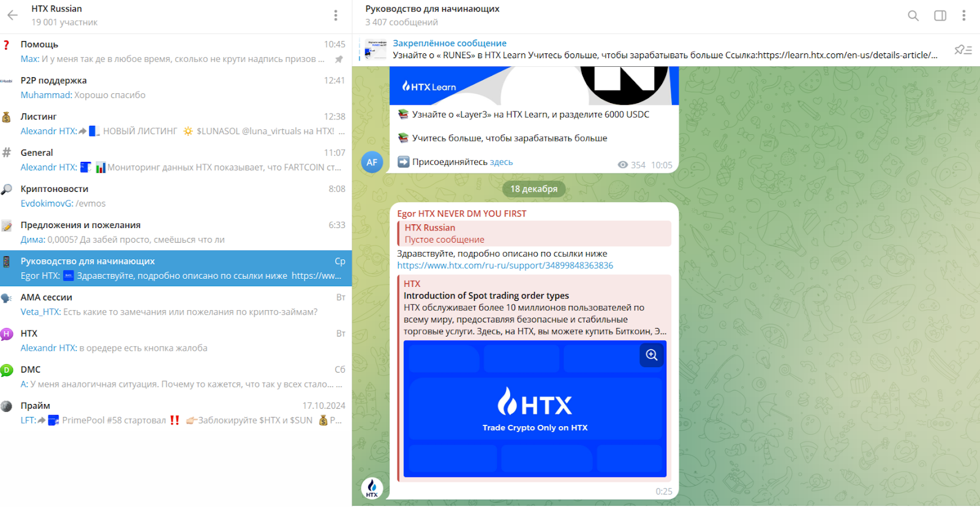Click the chat title Руководство для начинающих
This screenshot has width=980, height=507.
tap(432, 9)
